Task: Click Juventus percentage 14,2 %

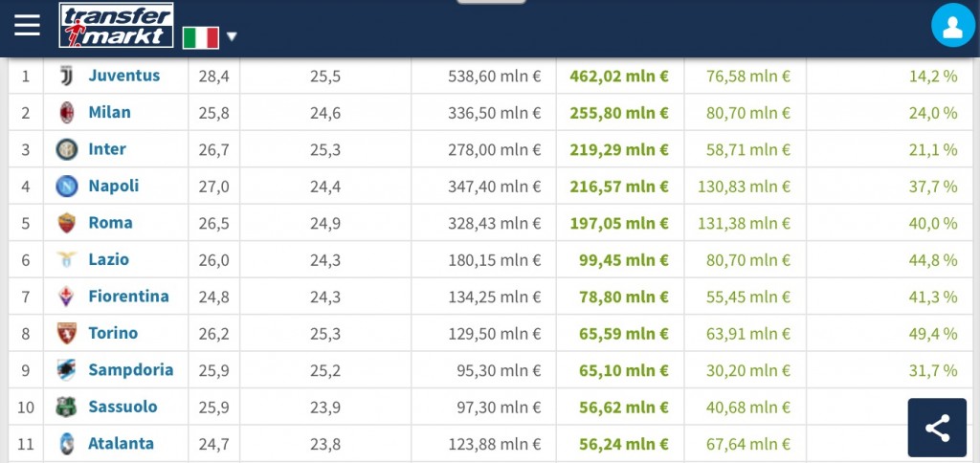Action: pyautogui.click(x=933, y=77)
